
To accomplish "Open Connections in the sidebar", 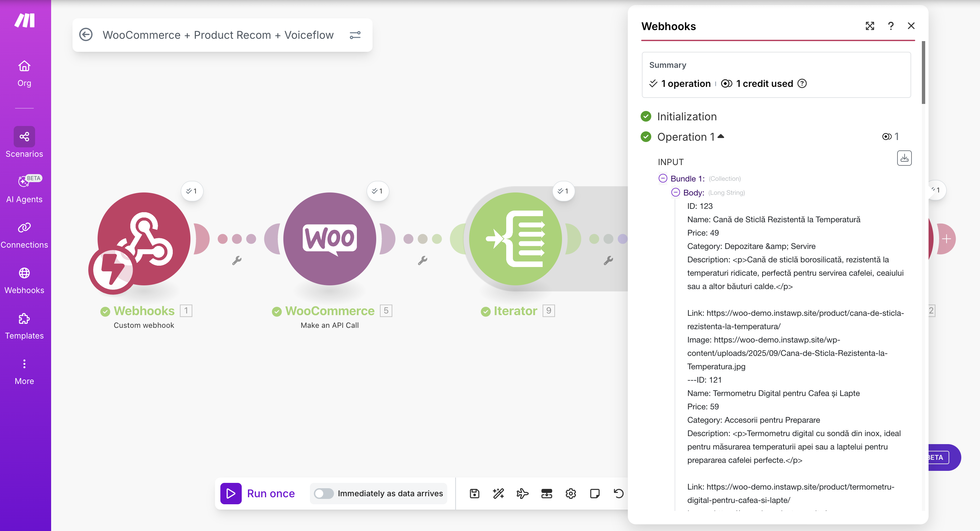I will point(24,235).
